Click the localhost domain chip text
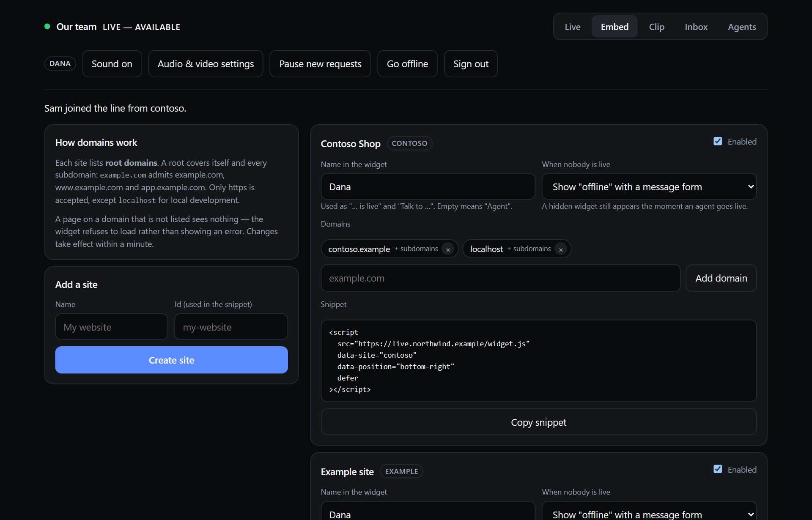 486,249
